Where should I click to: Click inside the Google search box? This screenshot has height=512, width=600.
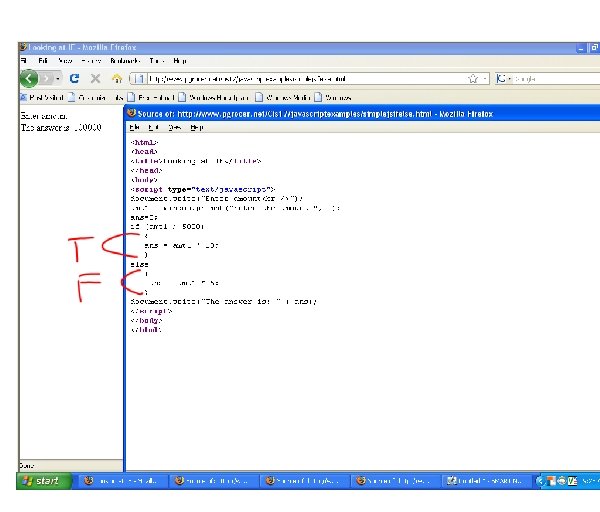(x=557, y=79)
